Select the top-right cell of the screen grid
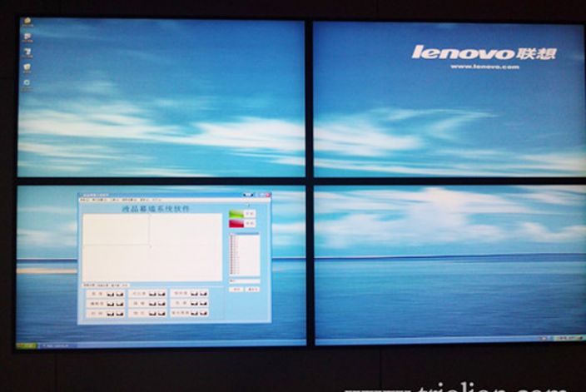This screenshot has height=392, width=586. [186, 230]
